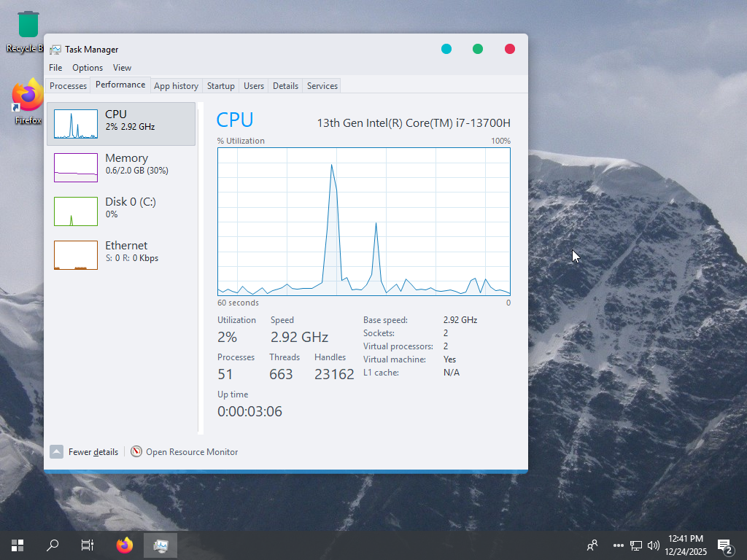This screenshot has height=560, width=747.
Task: Click the Windows Start button
Action: [x=18, y=545]
